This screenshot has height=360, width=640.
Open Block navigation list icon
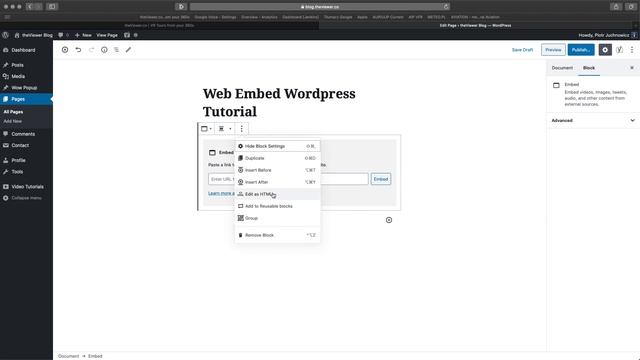point(116,50)
